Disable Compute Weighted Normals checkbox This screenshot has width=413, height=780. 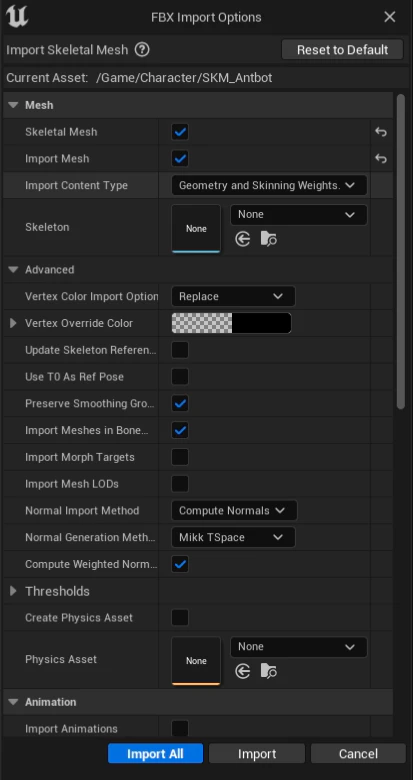(x=180, y=565)
